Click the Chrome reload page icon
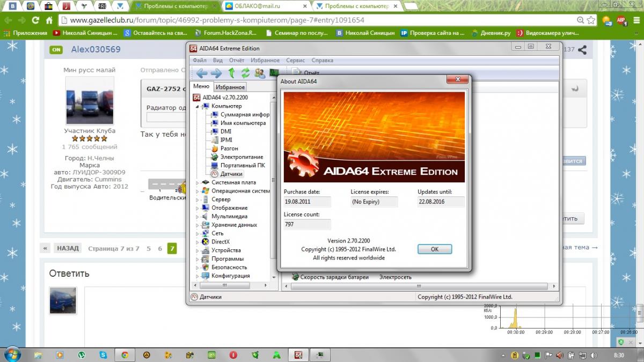644x362 pixels. pyautogui.click(x=35, y=20)
